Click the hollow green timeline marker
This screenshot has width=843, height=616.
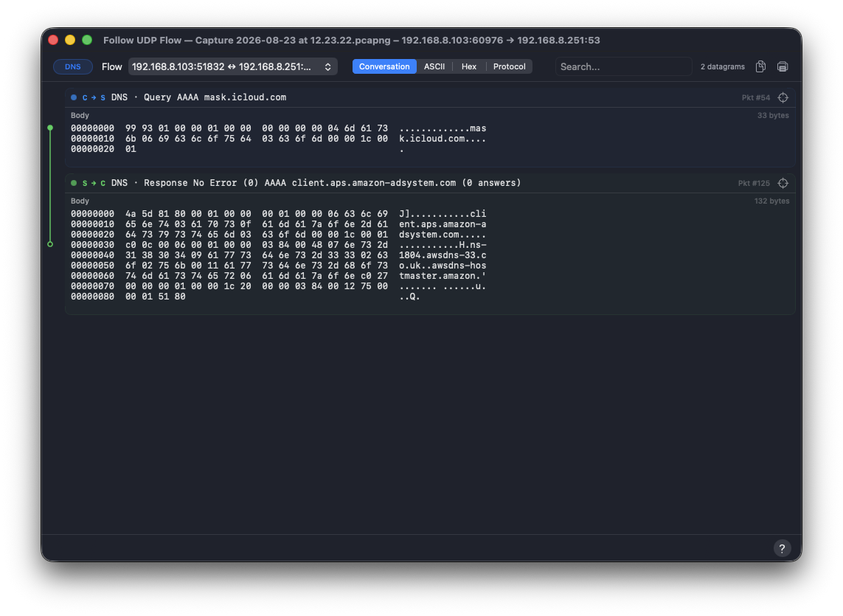pyautogui.click(x=50, y=244)
